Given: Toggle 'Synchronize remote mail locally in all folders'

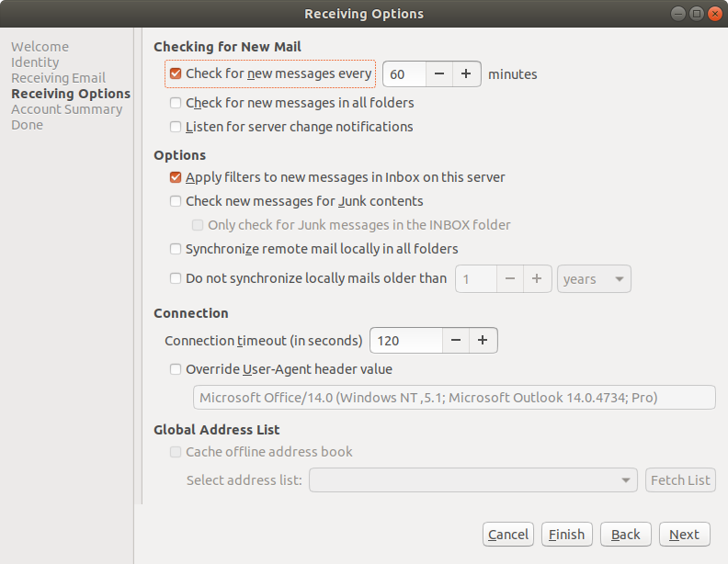Looking at the screenshot, I should [x=176, y=249].
